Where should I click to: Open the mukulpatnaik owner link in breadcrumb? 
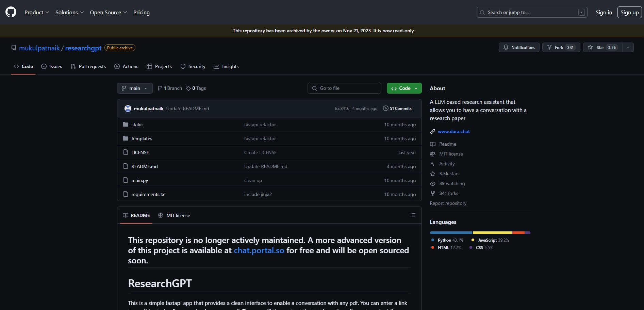[x=39, y=48]
